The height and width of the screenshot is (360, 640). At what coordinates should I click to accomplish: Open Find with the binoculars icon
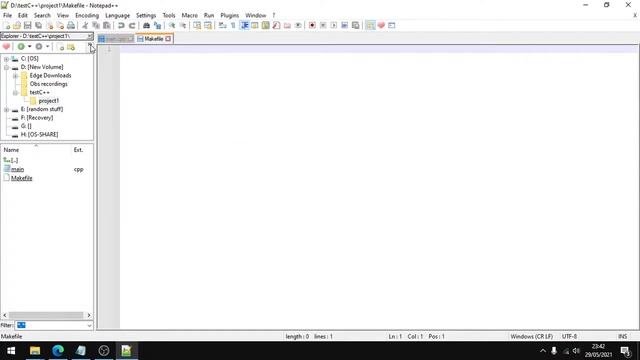coord(146,25)
